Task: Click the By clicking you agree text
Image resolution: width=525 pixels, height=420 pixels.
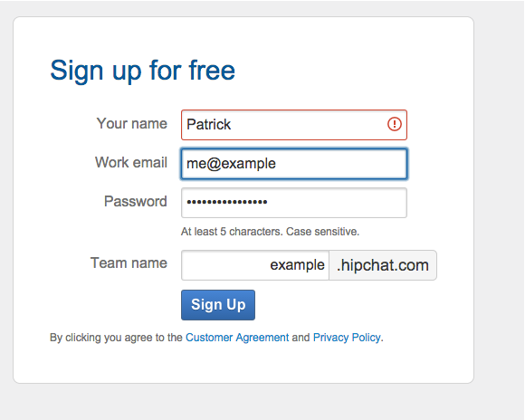Action: 116,338
